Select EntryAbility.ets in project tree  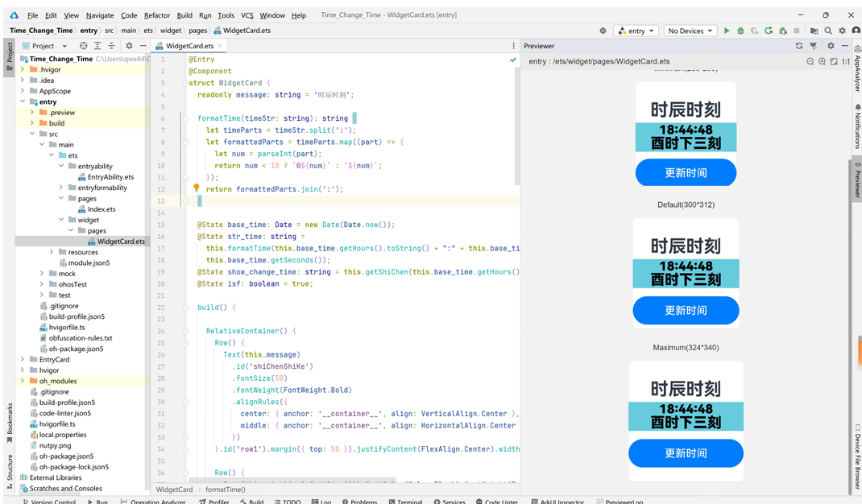pyautogui.click(x=110, y=177)
